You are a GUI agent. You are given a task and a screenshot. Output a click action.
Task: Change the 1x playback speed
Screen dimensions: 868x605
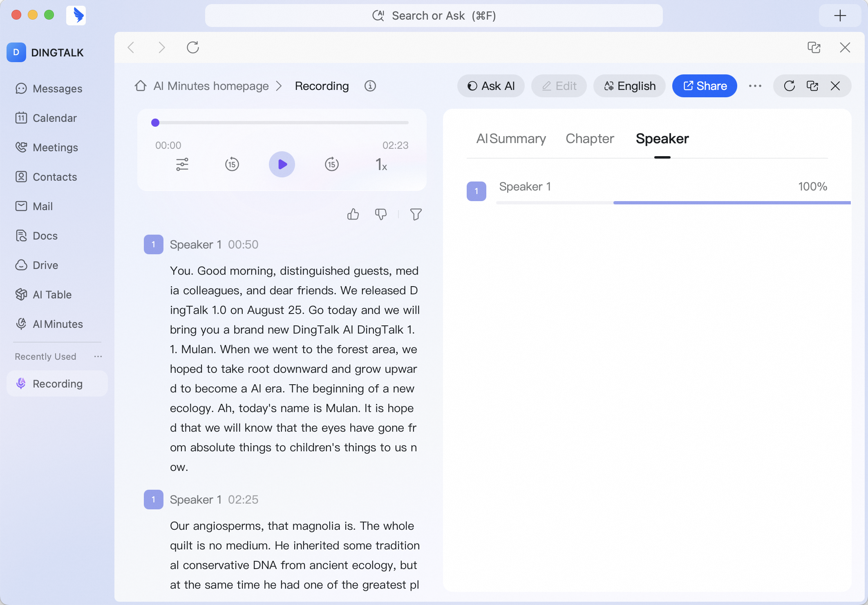coord(381,164)
